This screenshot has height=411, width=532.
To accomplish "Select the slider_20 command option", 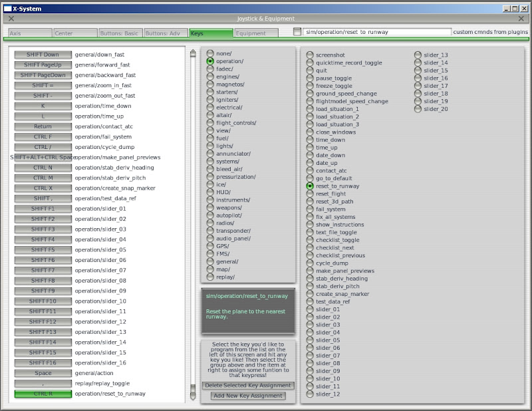I will click(x=418, y=108).
